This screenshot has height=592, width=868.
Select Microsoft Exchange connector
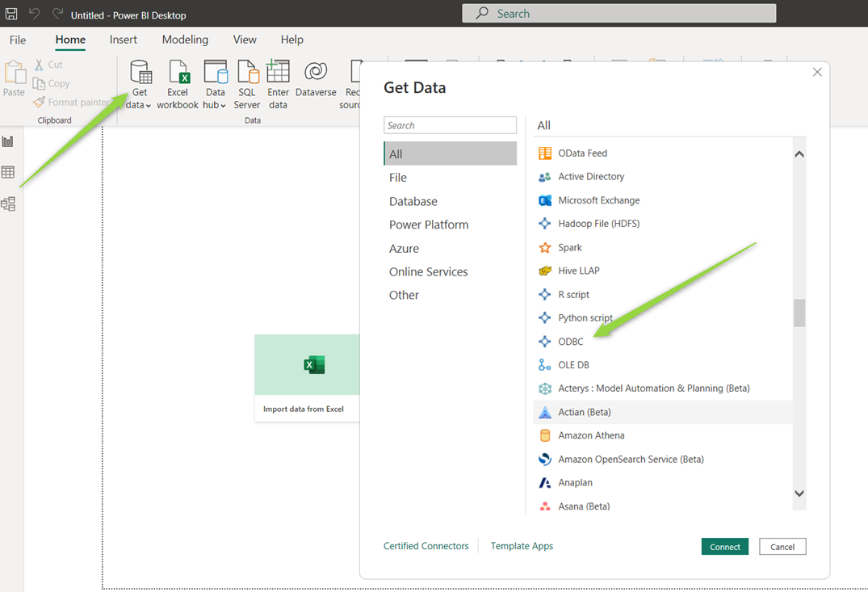(663, 200)
